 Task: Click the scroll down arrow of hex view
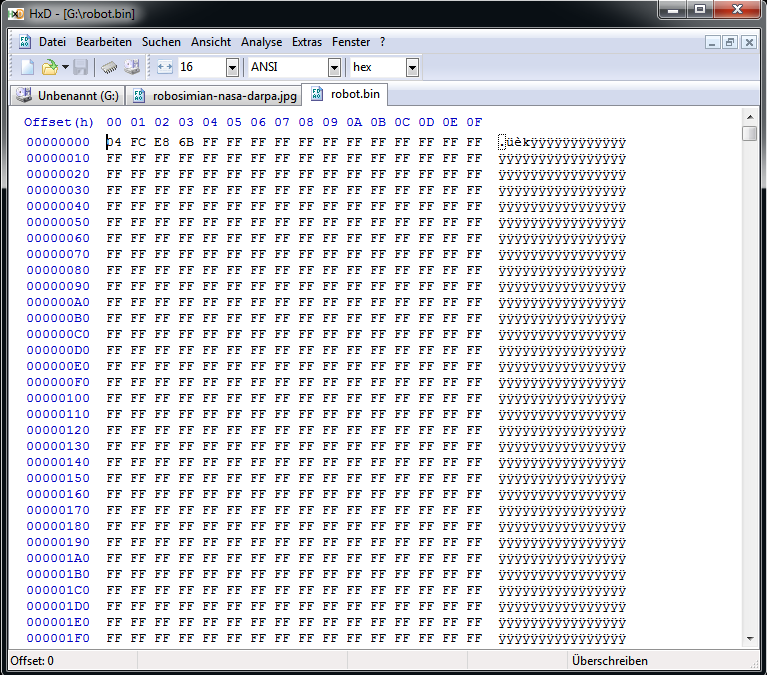(750, 638)
